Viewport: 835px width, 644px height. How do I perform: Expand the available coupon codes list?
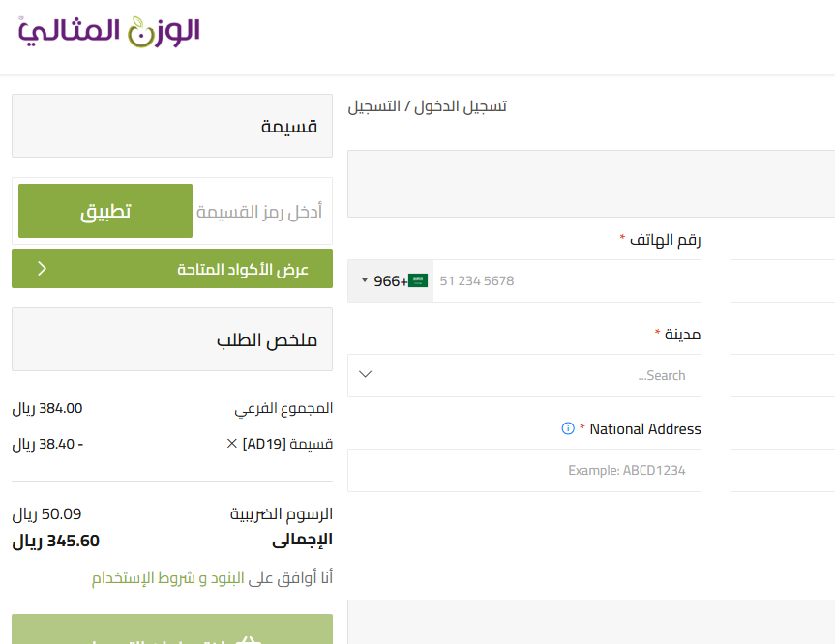pyautogui.click(x=171, y=268)
